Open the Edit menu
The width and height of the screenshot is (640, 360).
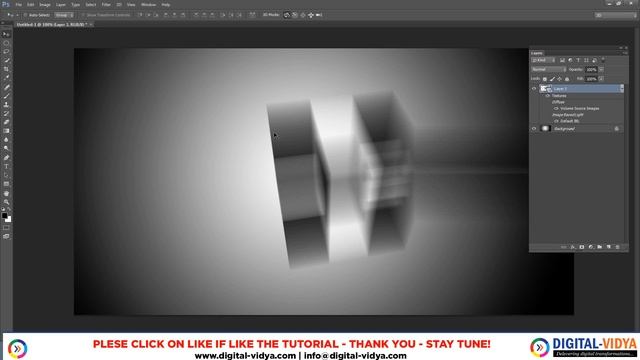pyautogui.click(x=31, y=4)
